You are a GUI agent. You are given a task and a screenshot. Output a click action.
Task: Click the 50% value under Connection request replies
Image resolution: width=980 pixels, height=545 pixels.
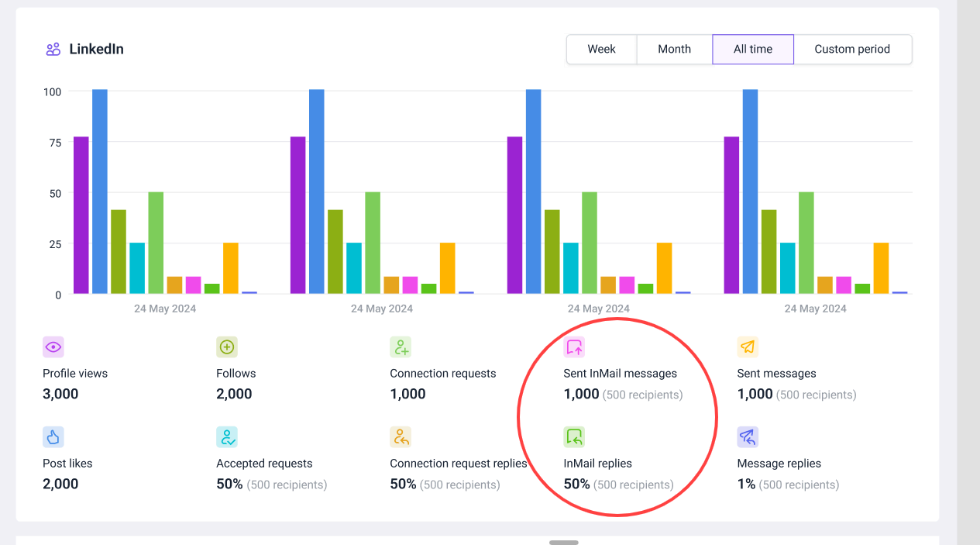pos(404,484)
